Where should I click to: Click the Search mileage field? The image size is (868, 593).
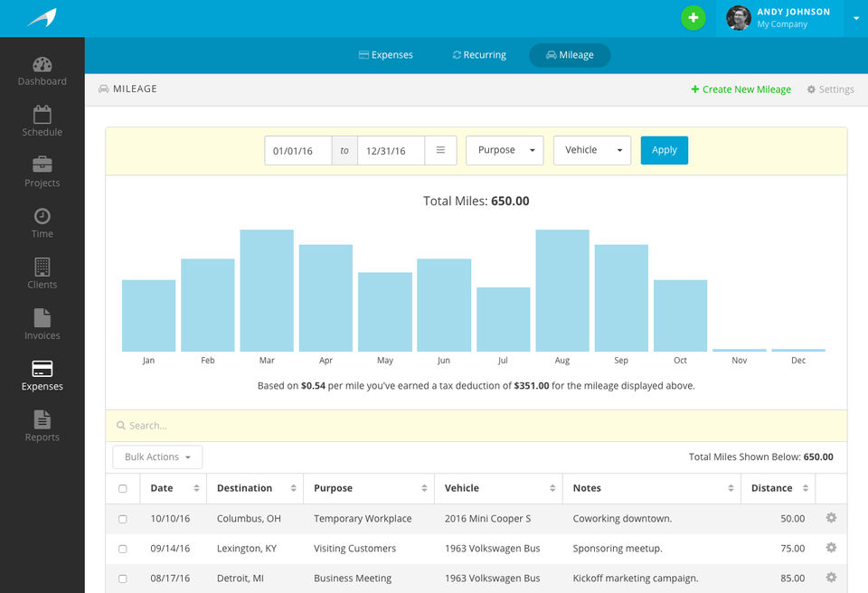tap(476, 426)
